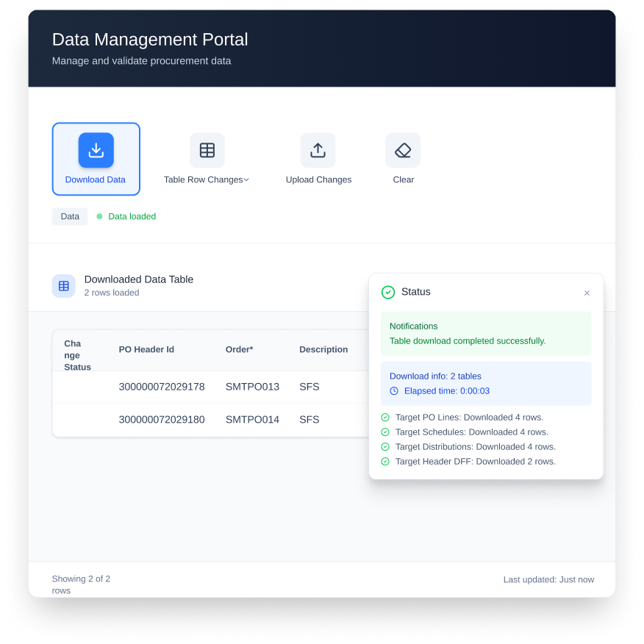Click the Upload Changes label
Viewport: 644px width, 644px height.
click(x=318, y=180)
